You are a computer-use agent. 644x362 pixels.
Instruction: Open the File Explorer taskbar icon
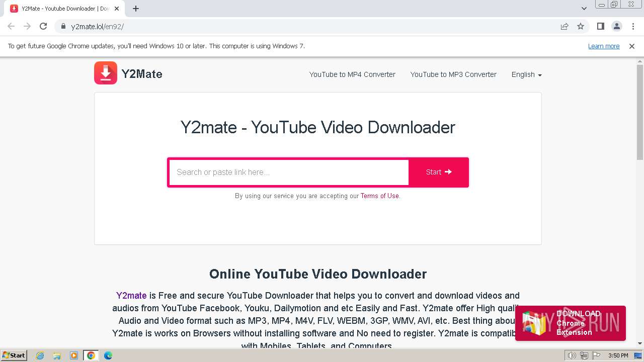57,355
